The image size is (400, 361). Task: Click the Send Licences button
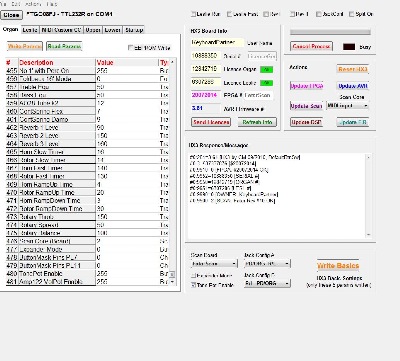[x=211, y=122]
